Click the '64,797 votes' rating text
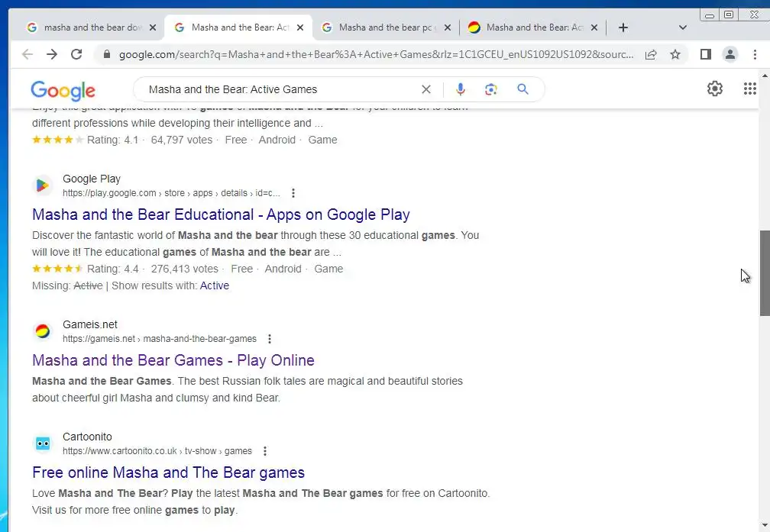 click(181, 140)
